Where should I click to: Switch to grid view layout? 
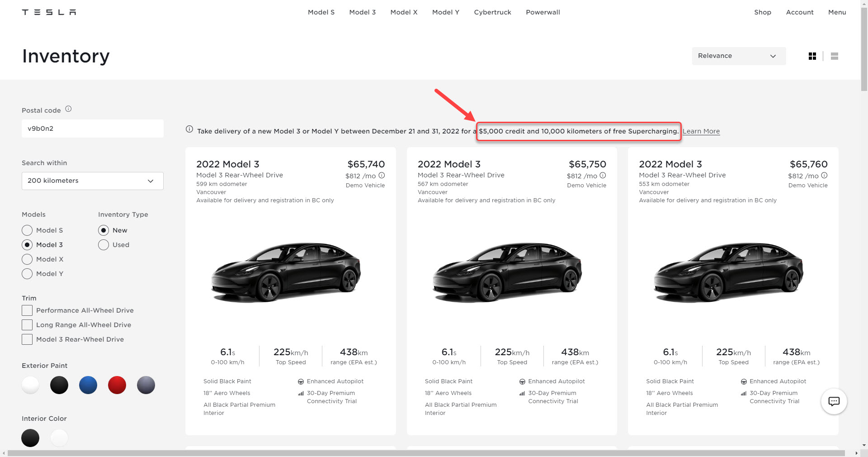tap(812, 56)
